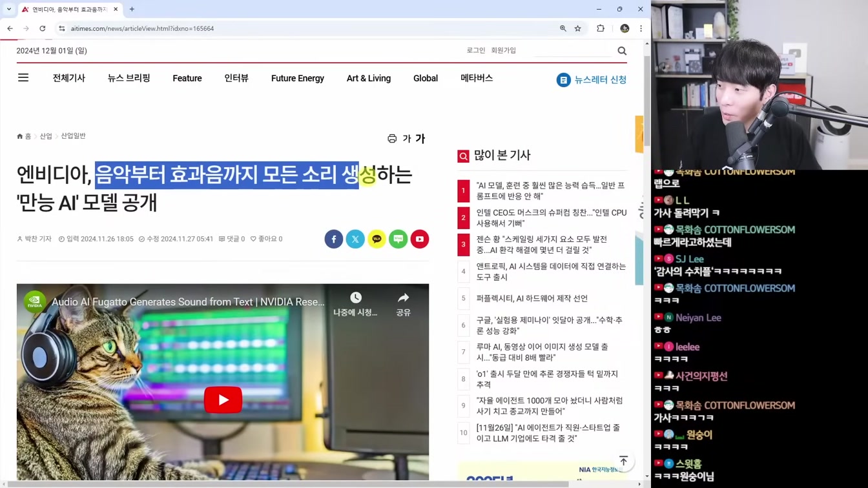Share article via KakaoTalk icon
This screenshot has height=488, width=868.
click(x=377, y=239)
